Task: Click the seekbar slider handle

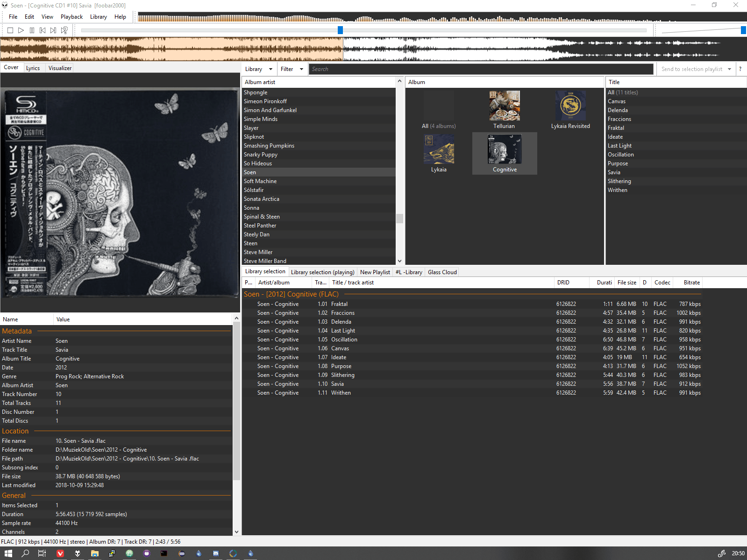Action: pyautogui.click(x=340, y=30)
